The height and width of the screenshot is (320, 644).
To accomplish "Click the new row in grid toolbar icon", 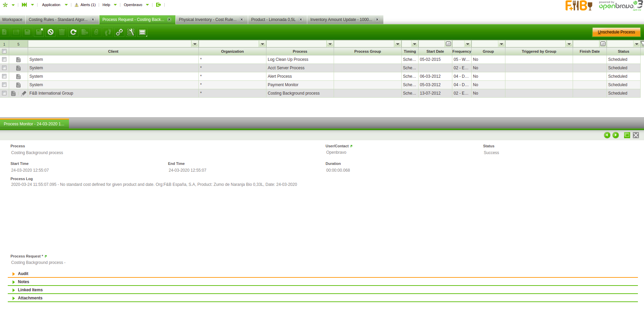I will [x=16, y=32].
